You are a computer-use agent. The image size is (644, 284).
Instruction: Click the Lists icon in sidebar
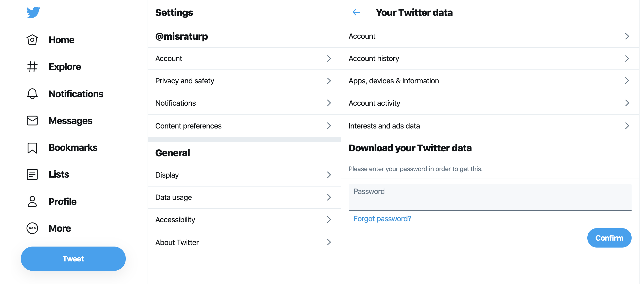pos(32,174)
